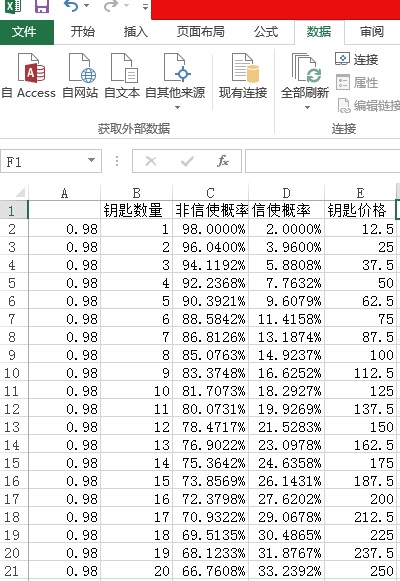Open the 公式 ribbon tab

(266, 32)
